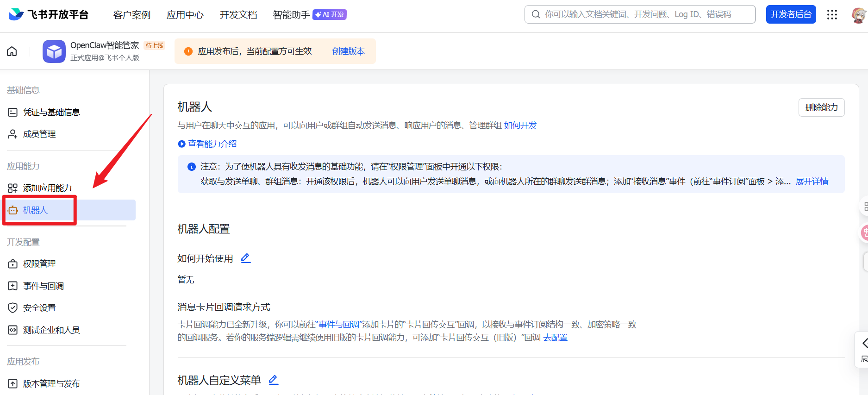Click the 机器人配置 heading
This screenshot has height=395, width=868.
[x=204, y=229]
